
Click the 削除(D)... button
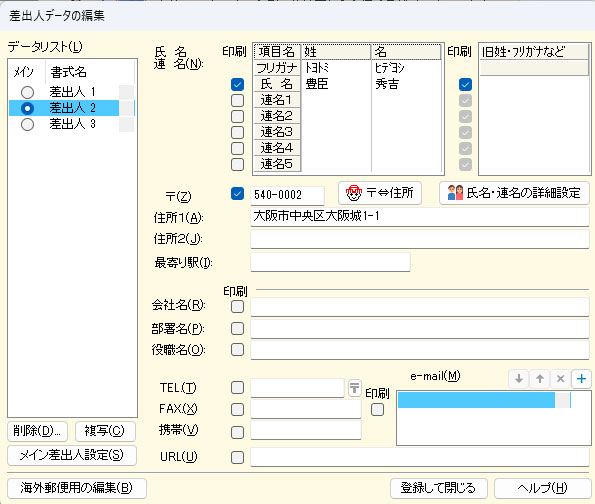pos(37,431)
